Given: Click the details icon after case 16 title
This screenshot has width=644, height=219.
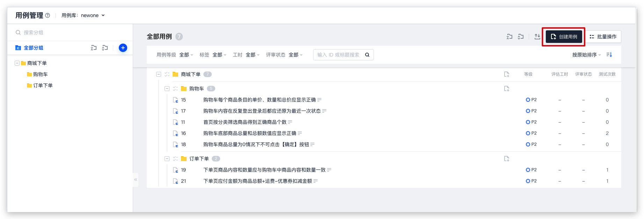Looking at the screenshot, I should click(x=300, y=133).
